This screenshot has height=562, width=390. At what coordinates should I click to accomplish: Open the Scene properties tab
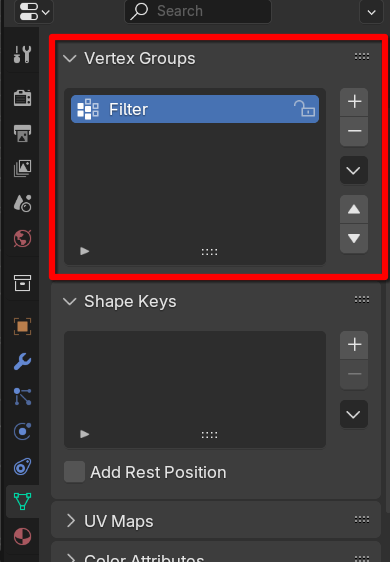point(22,203)
